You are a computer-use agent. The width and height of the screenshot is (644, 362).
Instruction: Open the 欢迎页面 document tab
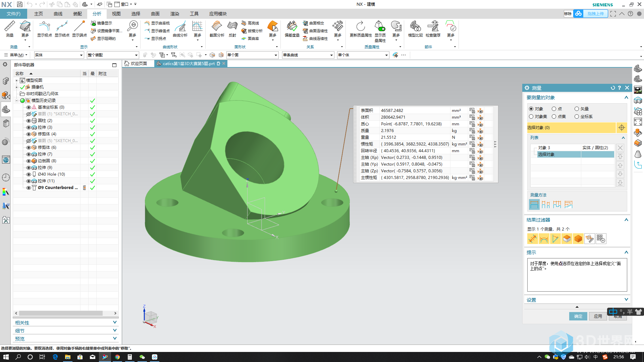pos(136,64)
